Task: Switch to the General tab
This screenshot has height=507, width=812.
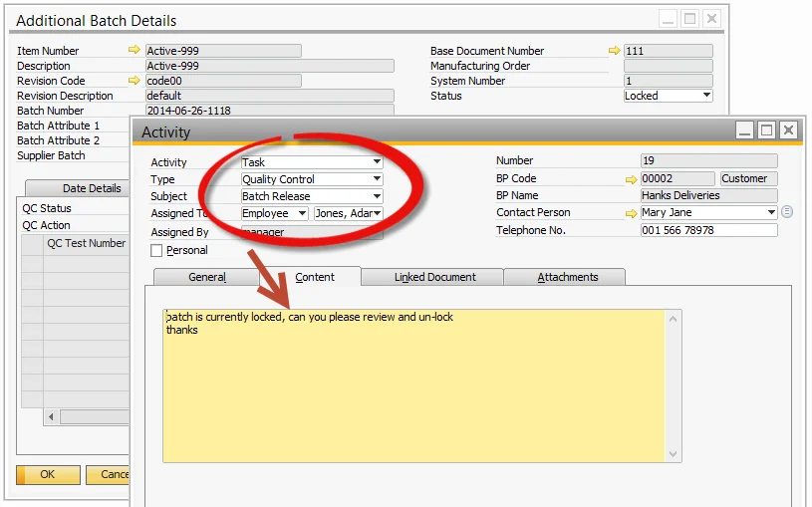Action: pyautogui.click(x=207, y=277)
